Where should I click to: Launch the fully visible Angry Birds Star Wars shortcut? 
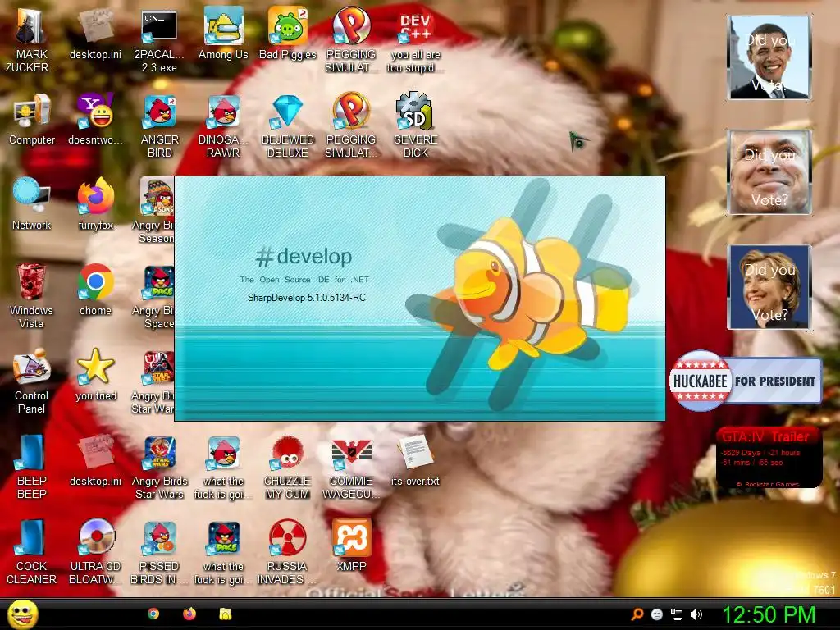[x=159, y=467]
